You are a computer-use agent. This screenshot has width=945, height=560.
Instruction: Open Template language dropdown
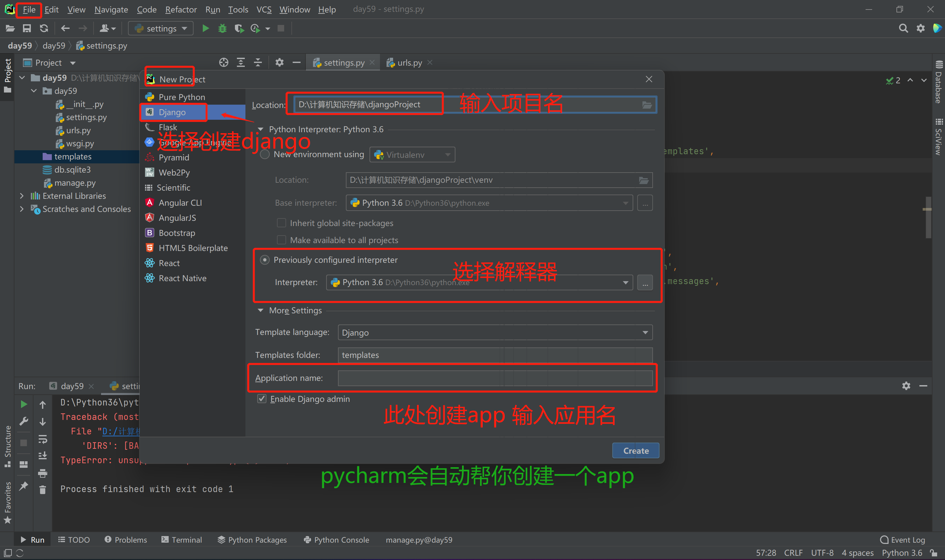(495, 332)
